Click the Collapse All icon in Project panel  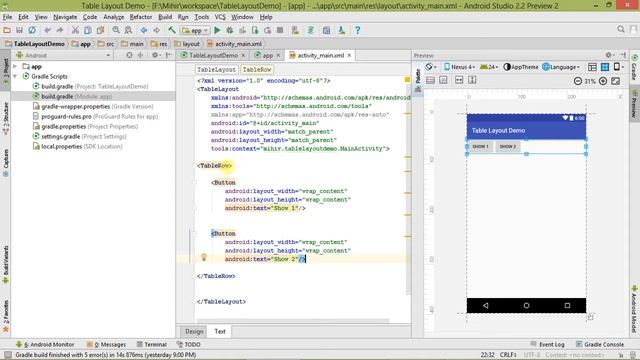[140, 55]
